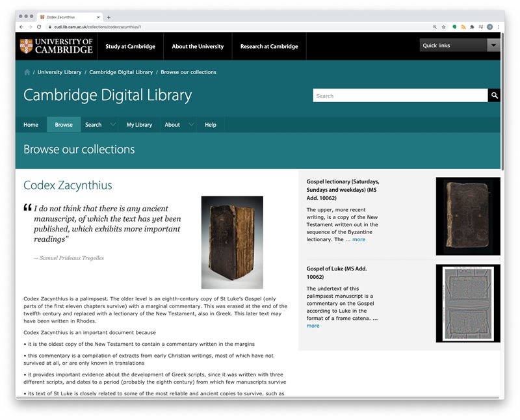Image resolution: width=520 pixels, height=420 pixels.
Task: Bookmark this page with the star icon
Action: coord(444,27)
